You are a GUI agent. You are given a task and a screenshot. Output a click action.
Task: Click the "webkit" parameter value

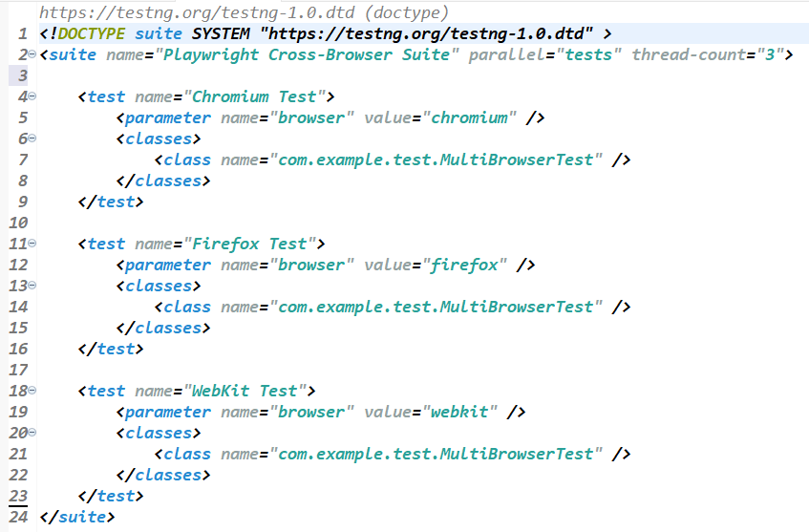coord(460,412)
